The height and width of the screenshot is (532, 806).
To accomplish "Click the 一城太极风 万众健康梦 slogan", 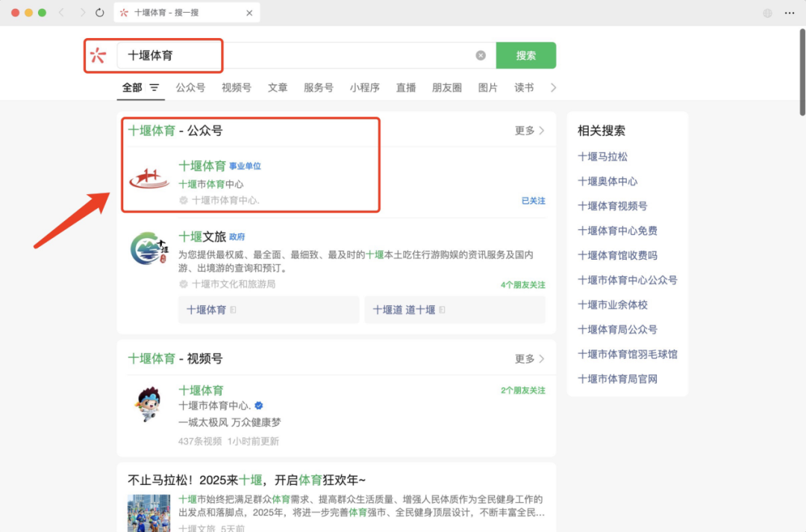I will 230,422.
